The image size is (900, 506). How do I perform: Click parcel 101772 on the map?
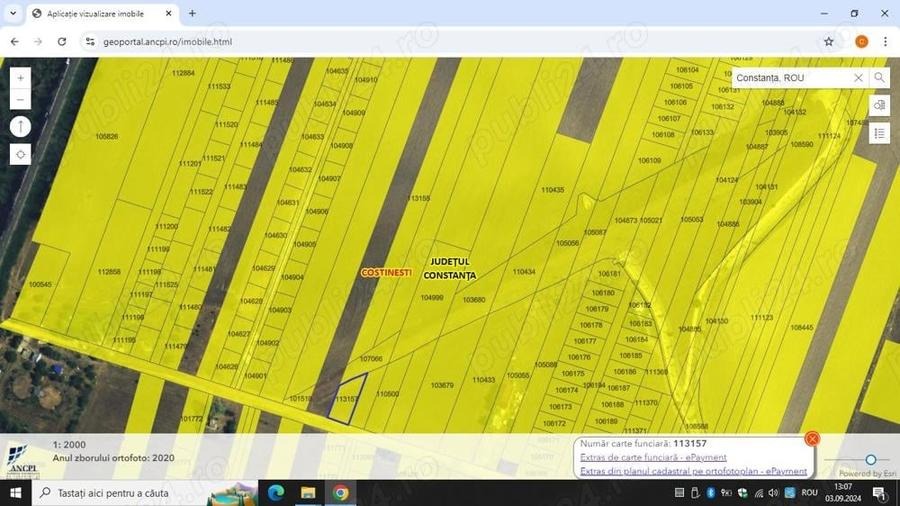pos(191,419)
